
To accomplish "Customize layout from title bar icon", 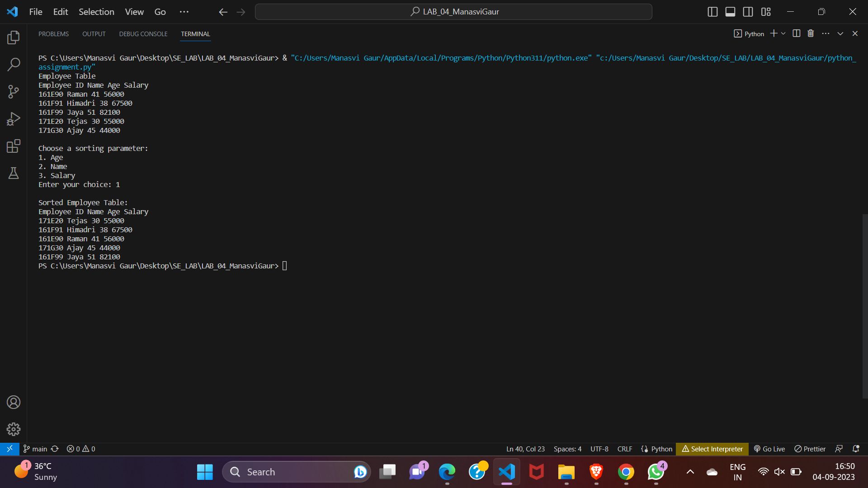I will click(x=766, y=12).
